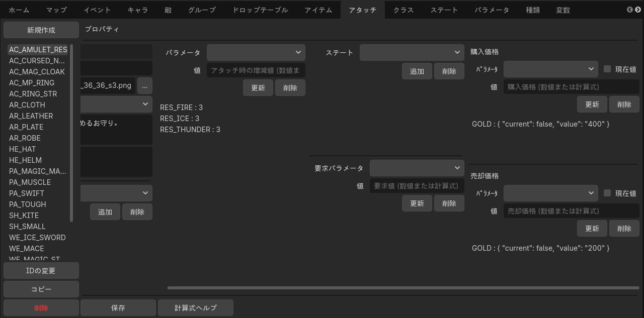
Task: Click the horizontal scrollbar of the properties panel
Action: point(403,288)
